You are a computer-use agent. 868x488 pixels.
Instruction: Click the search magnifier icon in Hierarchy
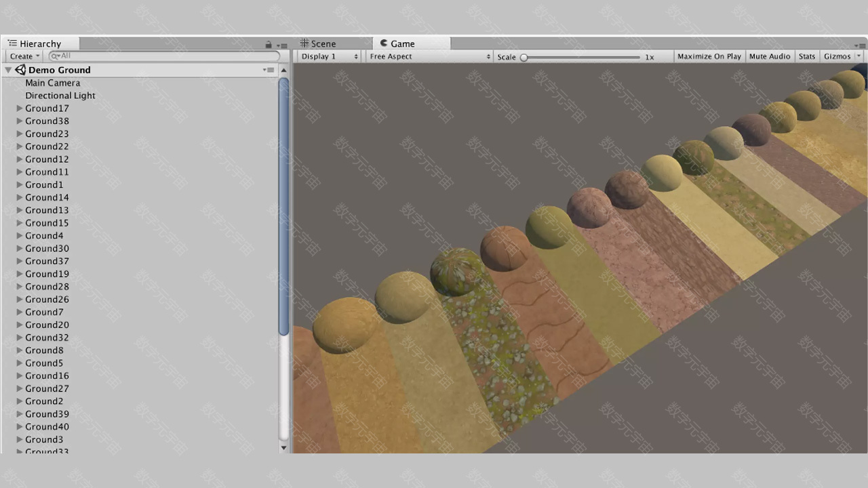55,56
